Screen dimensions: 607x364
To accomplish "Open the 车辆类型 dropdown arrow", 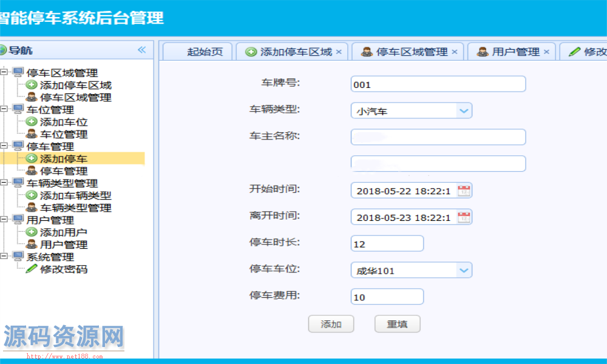I will click(x=464, y=110).
